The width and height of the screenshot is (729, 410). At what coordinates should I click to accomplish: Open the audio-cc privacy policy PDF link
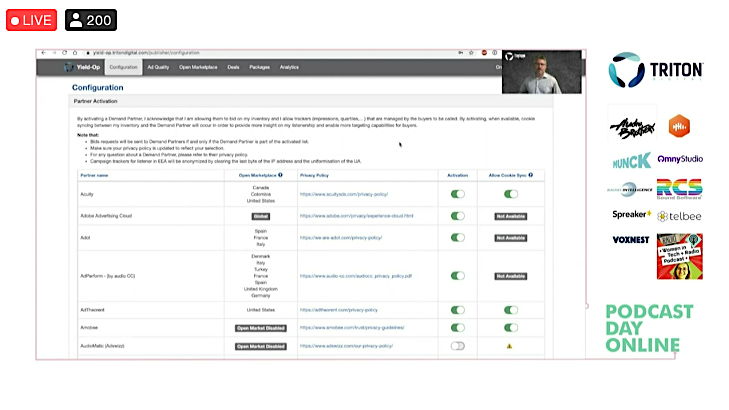(x=356, y=276)
